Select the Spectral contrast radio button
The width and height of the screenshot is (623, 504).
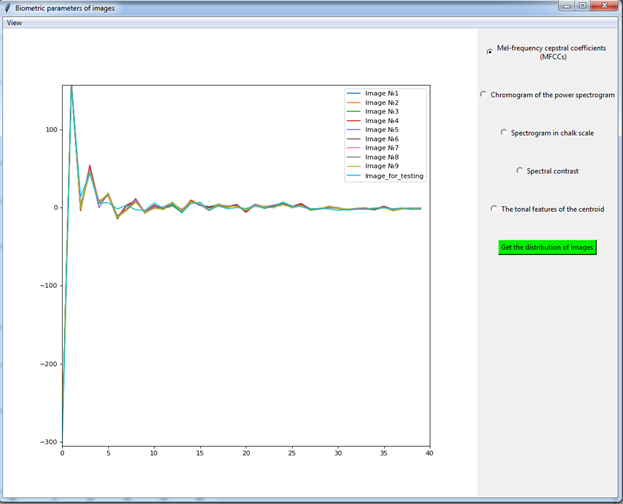[x=519, y=171]
